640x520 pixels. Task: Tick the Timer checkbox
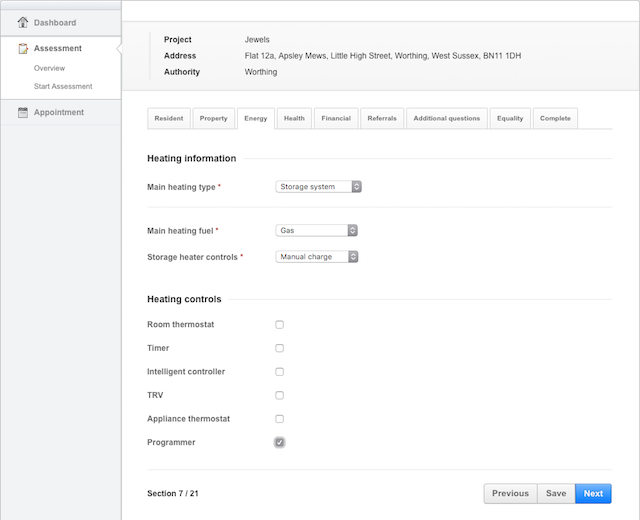(x=280, y=348)
